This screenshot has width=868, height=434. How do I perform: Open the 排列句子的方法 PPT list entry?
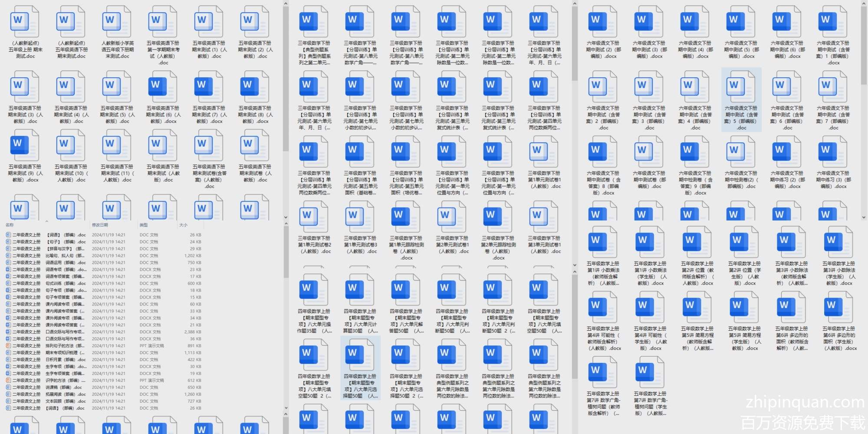tap(65, 346)
